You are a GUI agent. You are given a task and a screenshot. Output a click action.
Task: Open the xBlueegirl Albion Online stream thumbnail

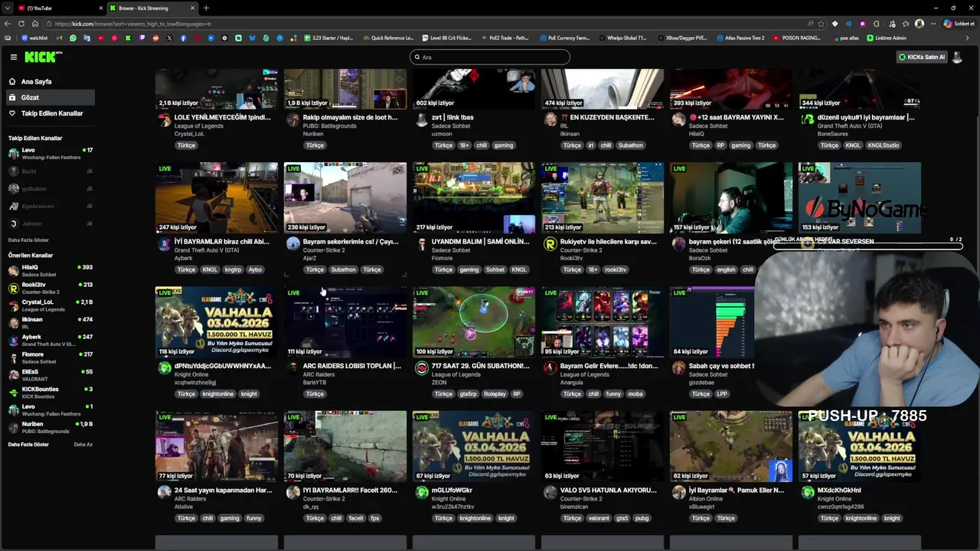[x=731, y=446]
